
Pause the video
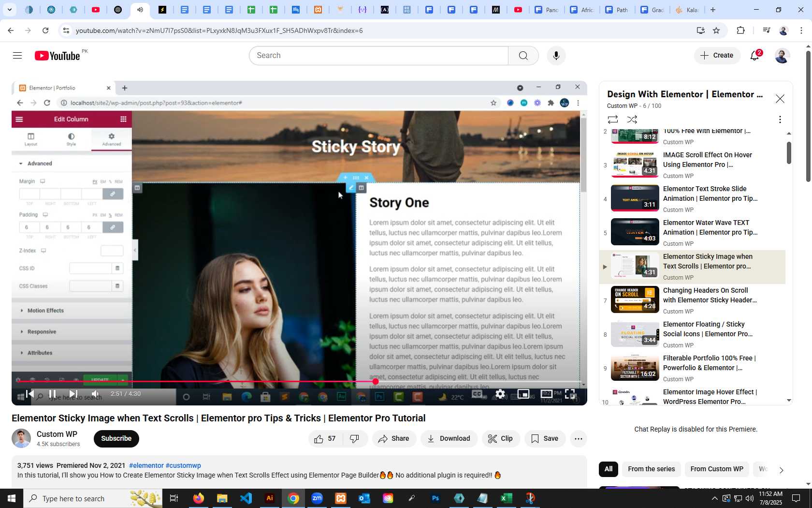click(52, 394)
